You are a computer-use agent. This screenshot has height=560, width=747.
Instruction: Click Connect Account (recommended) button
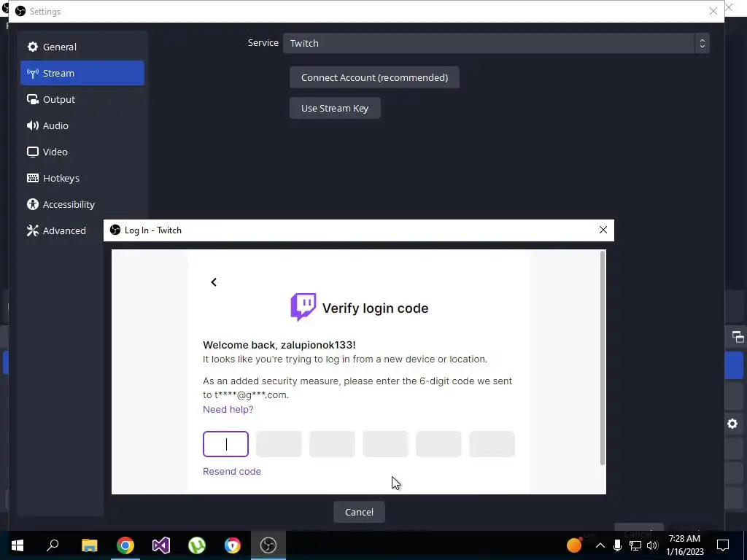[374, 77]
